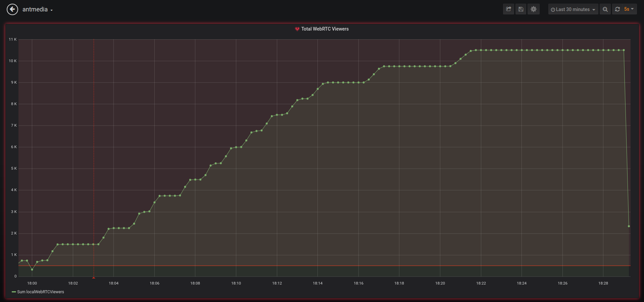644x302 pixels.
Task: Click the 18:00 time axis label
Action: pos(32,283)
